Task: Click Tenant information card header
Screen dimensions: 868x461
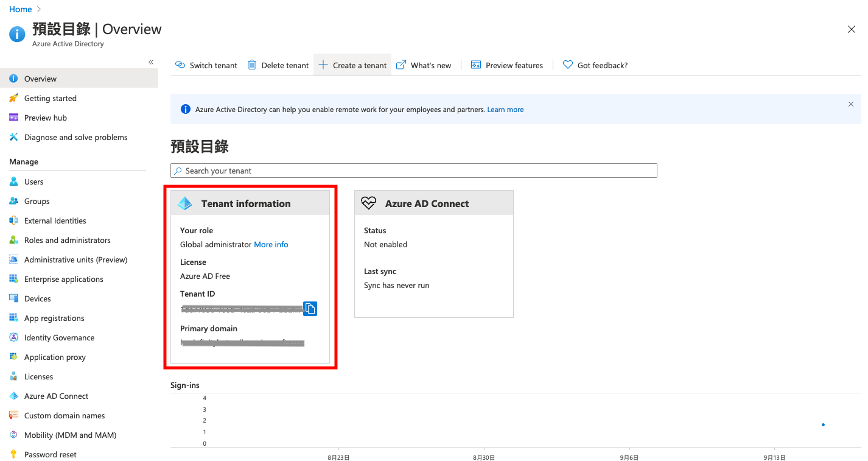Action: [250, 203]
